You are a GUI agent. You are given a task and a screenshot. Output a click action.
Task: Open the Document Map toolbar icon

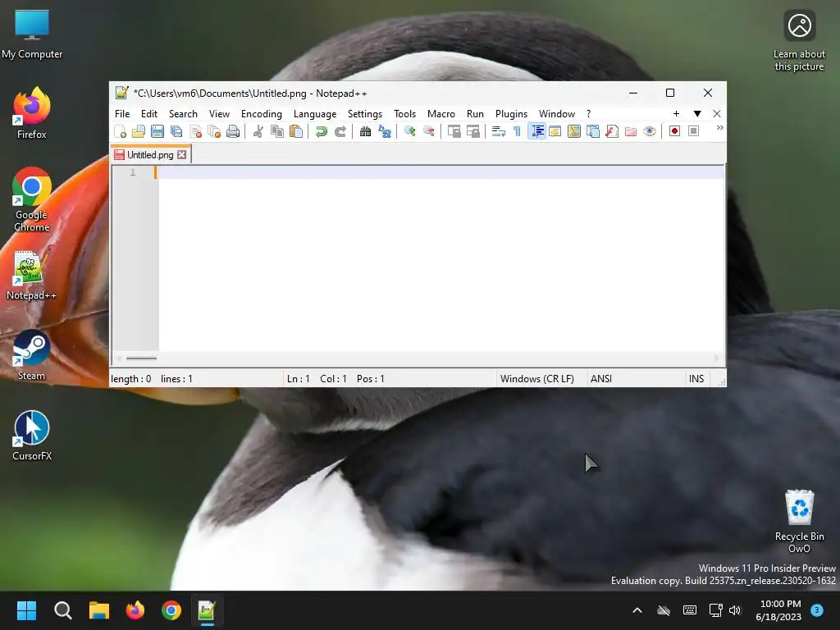click(573, 131)
